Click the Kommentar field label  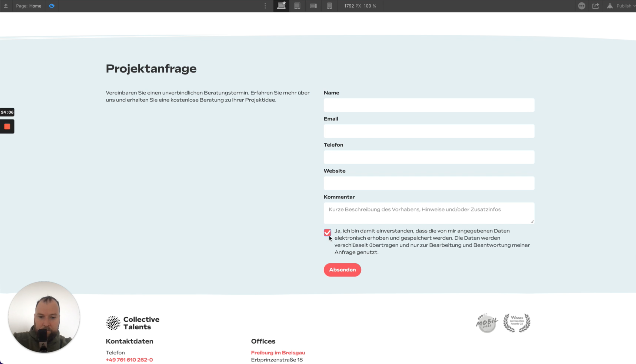(339, 197)
